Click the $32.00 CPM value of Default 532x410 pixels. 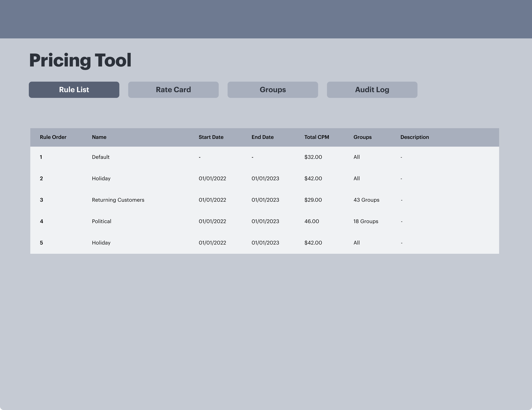pyautogui.click(x=313, y=157)
